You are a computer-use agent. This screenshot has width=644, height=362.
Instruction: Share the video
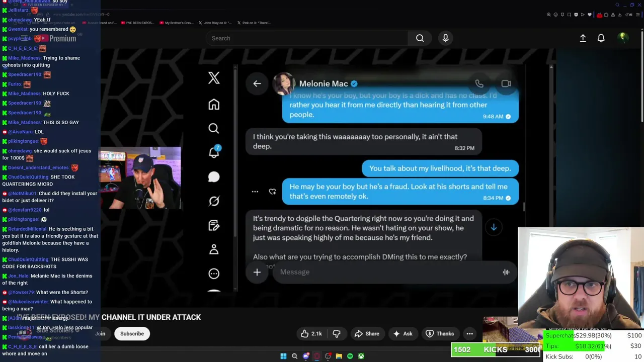tap(367, 334)
